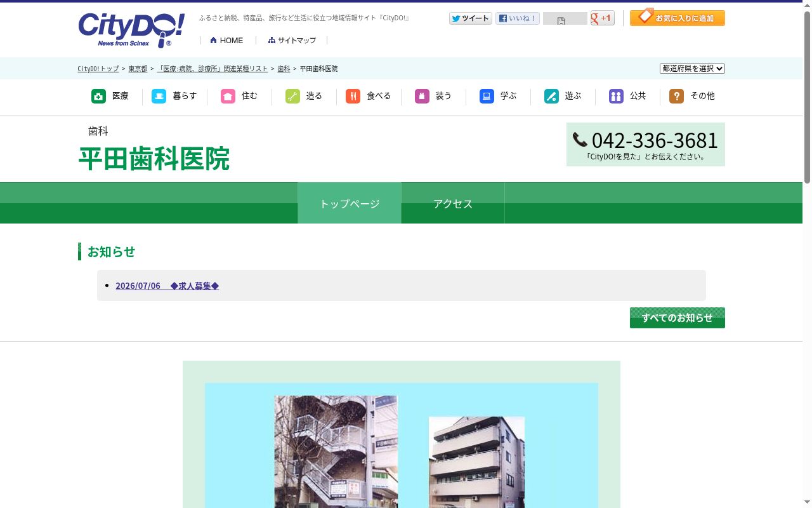
Task: Go to 東京都 breadcrumb link
Action: tap(138, 69)
